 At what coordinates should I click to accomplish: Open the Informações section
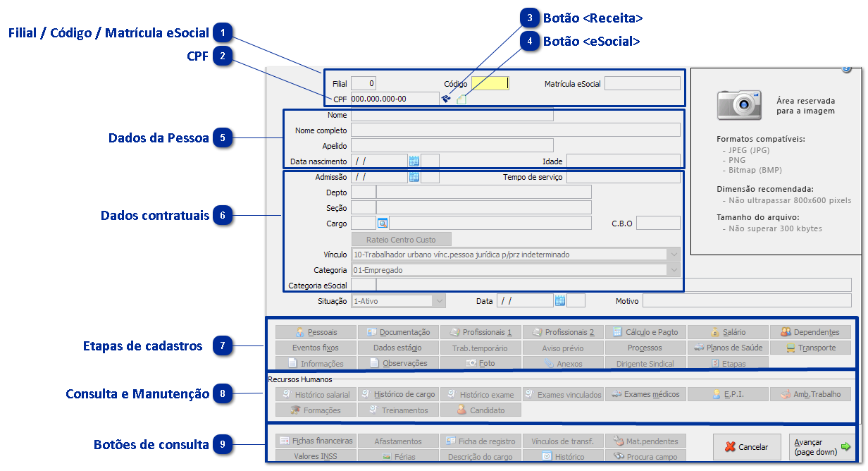[316, 363]
